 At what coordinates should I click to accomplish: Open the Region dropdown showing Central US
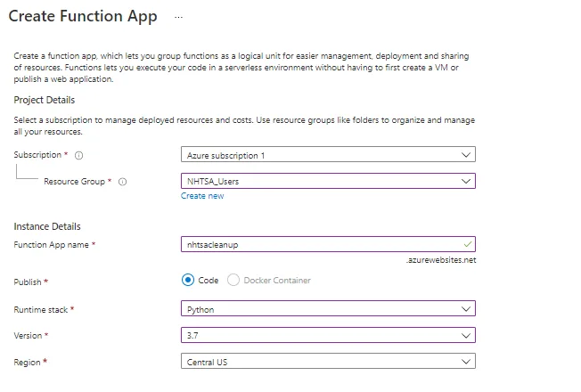tap(321, 363)
